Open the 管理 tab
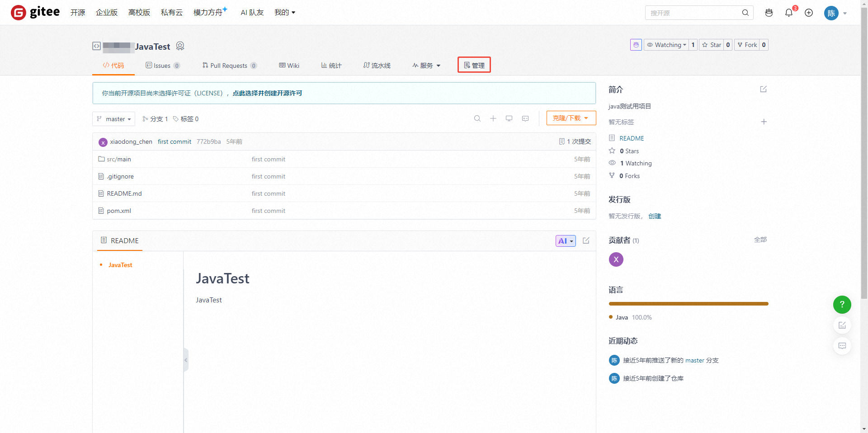This screenshot has height=433, width=868. [474, 65]
